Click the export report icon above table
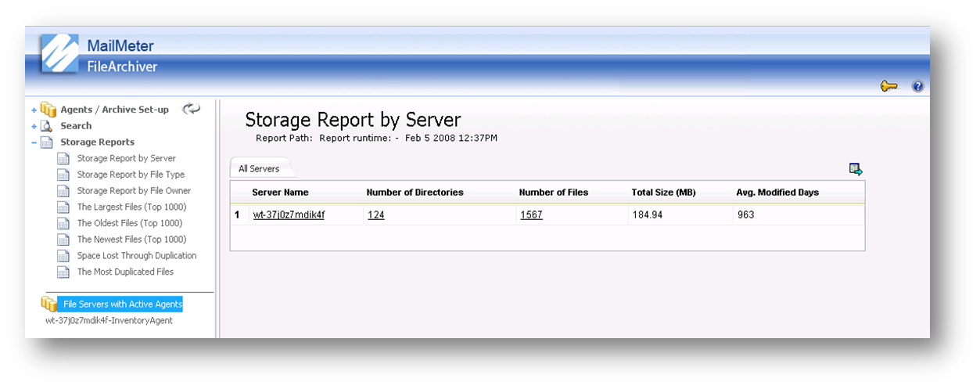This screenshot has width=980, height=389. click(x=856, y=169)
